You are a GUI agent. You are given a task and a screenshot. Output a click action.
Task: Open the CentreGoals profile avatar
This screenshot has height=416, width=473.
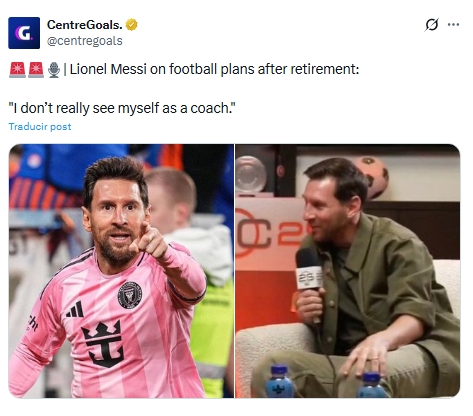tap(24, 33)
